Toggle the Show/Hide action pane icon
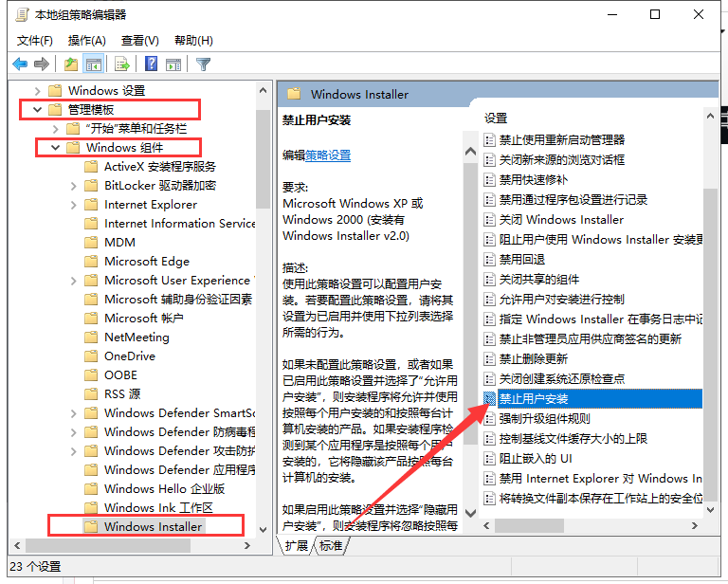 coord(173,64)
